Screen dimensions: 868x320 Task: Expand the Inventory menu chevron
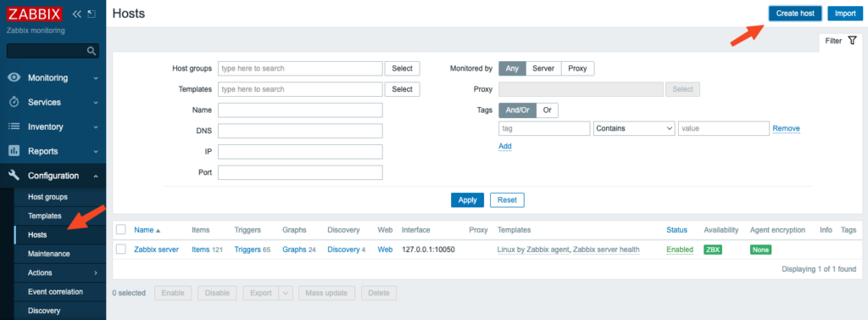[x=95, y=127]
